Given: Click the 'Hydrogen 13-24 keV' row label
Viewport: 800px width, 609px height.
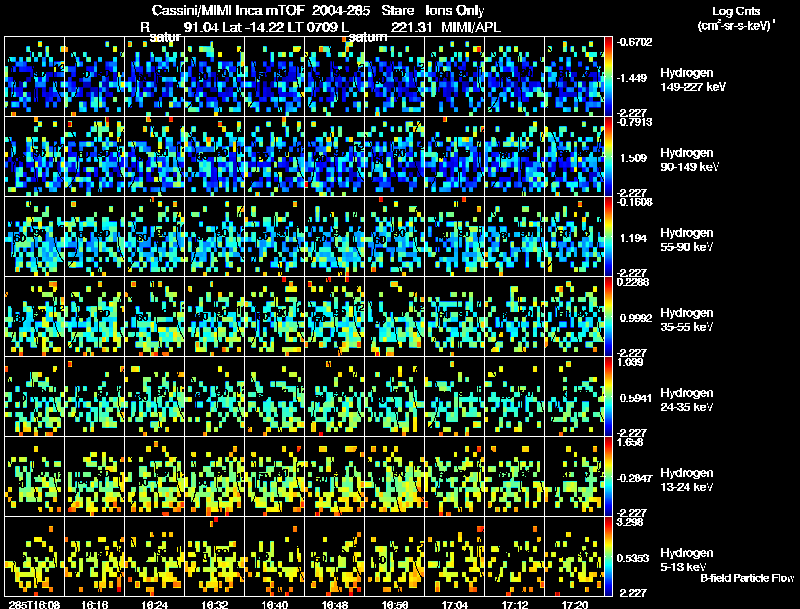Looking at the screenshot, I should click(x=687, y=480).
